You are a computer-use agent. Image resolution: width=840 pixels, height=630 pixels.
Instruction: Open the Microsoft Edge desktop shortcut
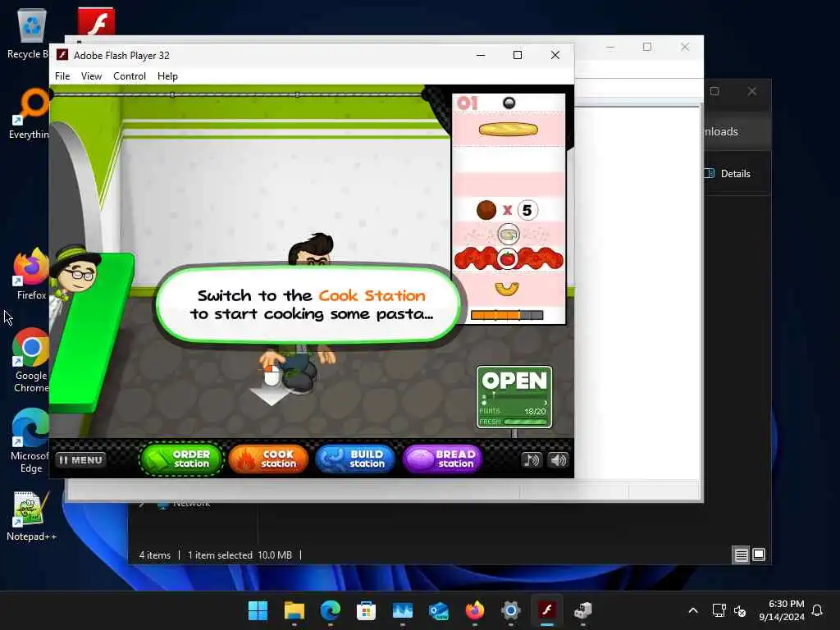point(30,441)
